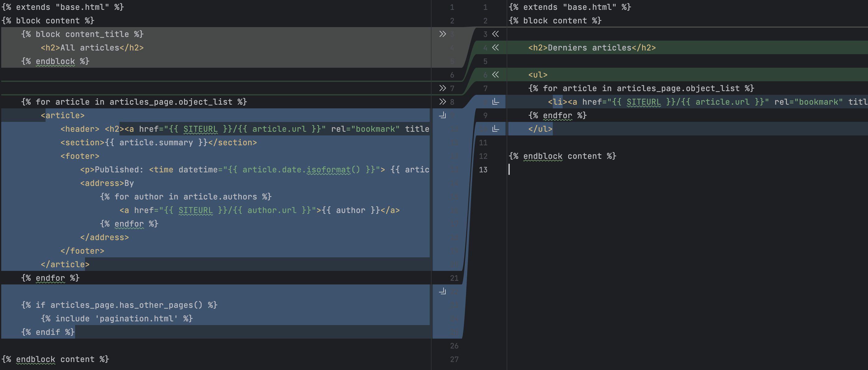
Task: Click the closing </footer> tag line
Action: [82, 251]
